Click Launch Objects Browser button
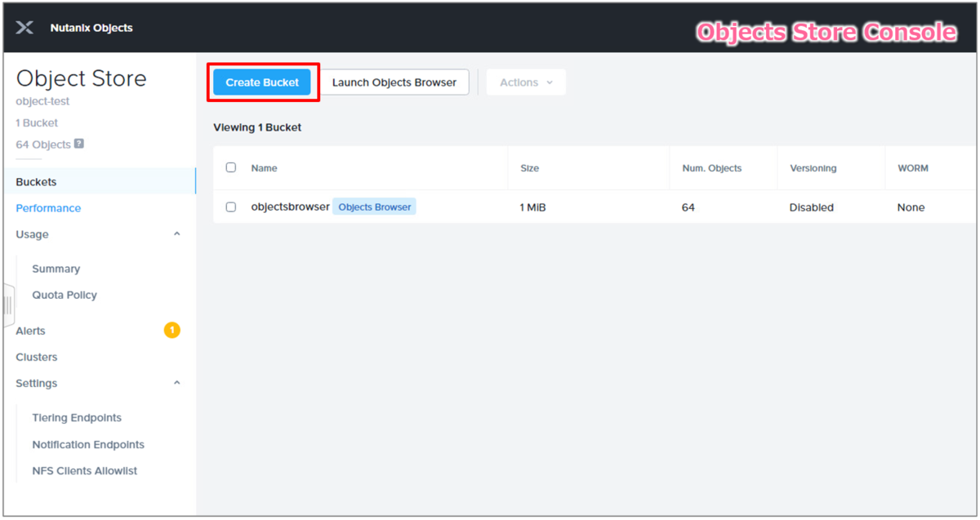This screenshot has width=980, height=520. [x=394, y=82]
